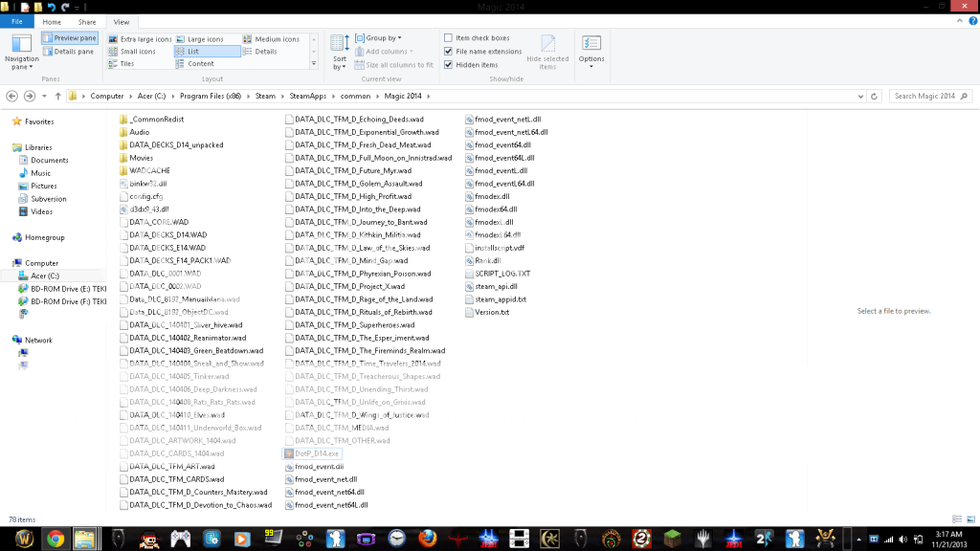
Task: Open the volume control in system tray
Action: [x=903, y=540]
